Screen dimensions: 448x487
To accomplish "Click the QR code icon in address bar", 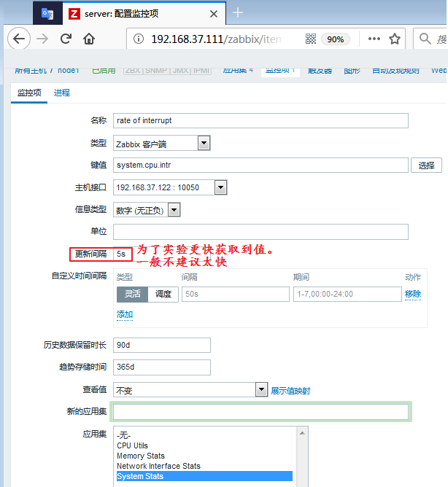I will (309, 39).
